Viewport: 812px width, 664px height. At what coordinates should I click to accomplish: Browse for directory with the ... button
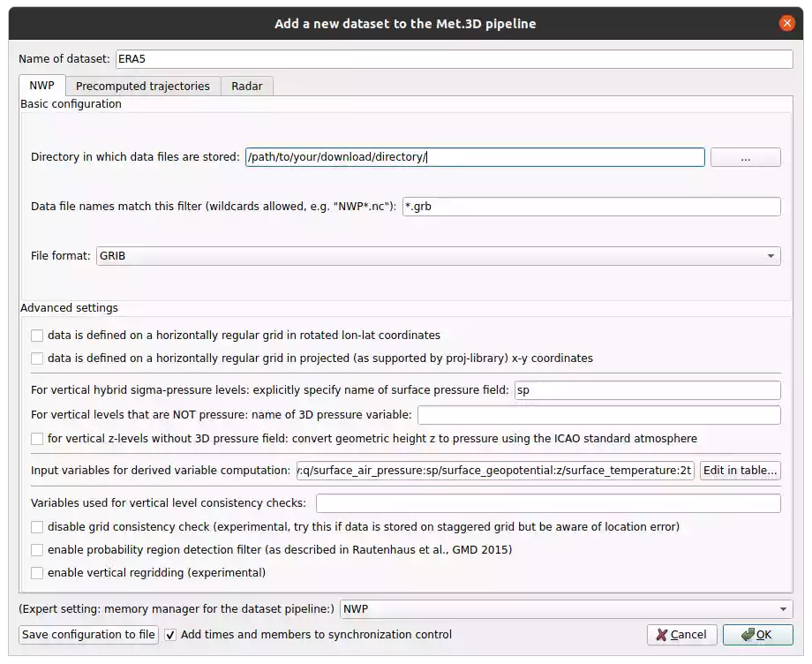pos(745,157)
